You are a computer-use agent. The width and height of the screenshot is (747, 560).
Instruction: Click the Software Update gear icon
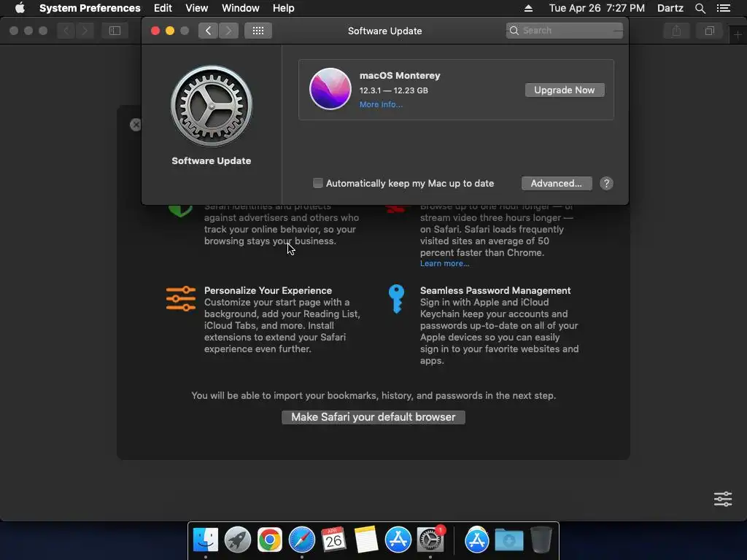[x=212, y=106]
